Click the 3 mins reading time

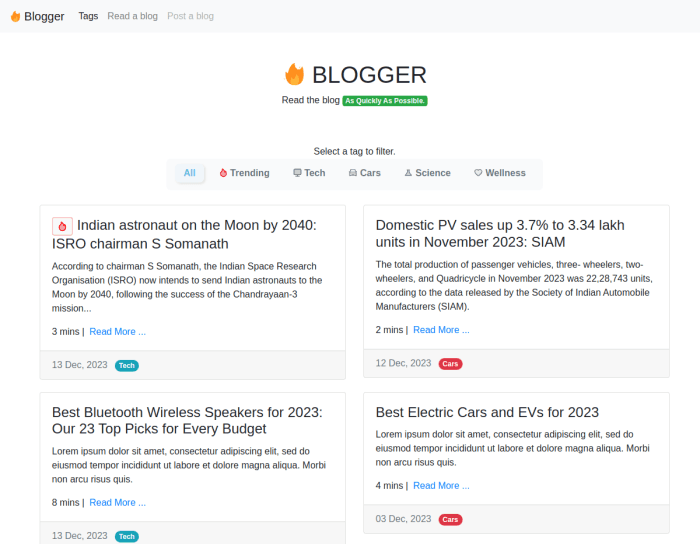pos(66,332)
